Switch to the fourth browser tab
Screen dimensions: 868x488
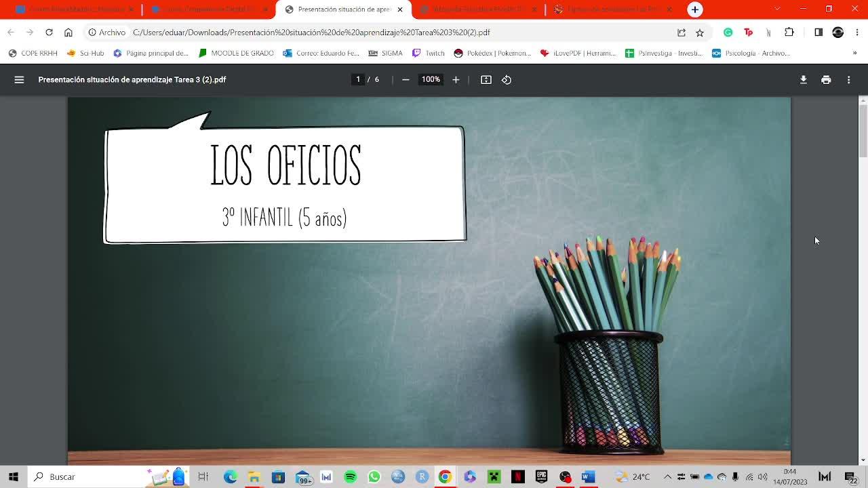pyautogui.click(x=478, y=9)
